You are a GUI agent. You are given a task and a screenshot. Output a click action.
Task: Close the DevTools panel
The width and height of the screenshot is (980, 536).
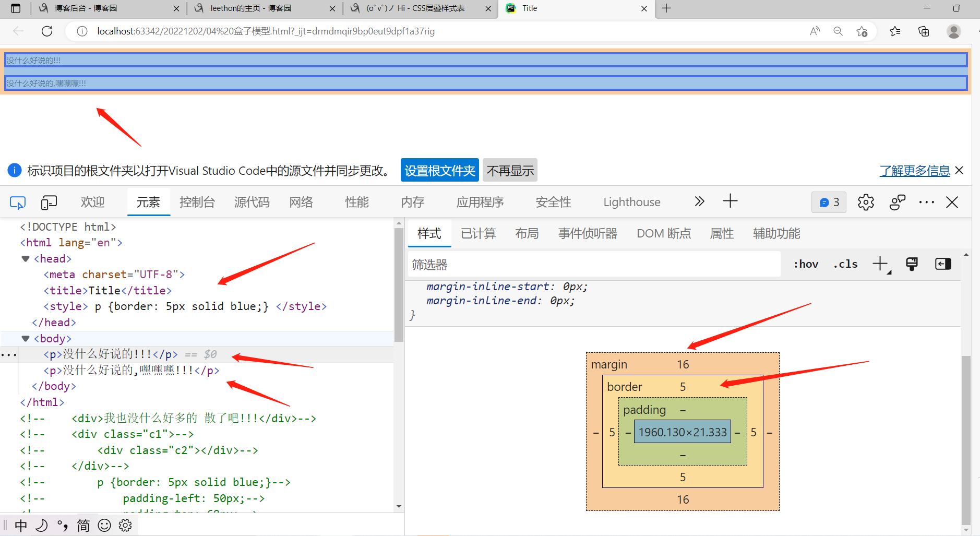(952, 202)
